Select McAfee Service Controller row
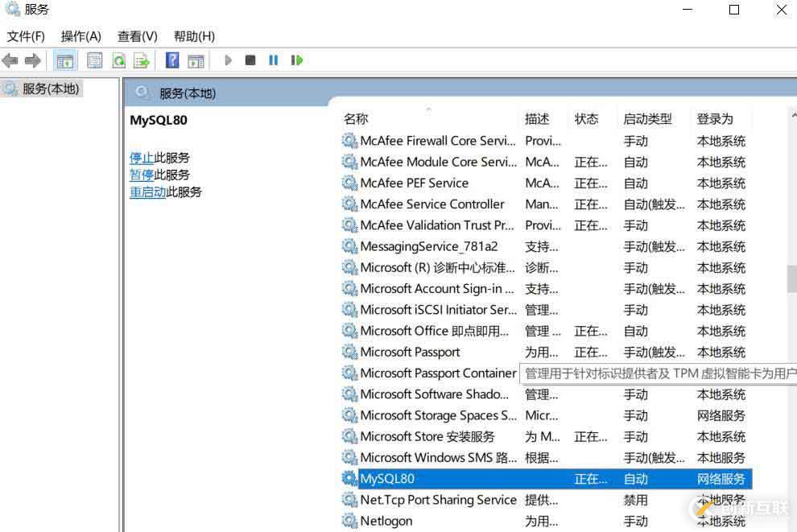797x532 pixels. tap(547, 204)
